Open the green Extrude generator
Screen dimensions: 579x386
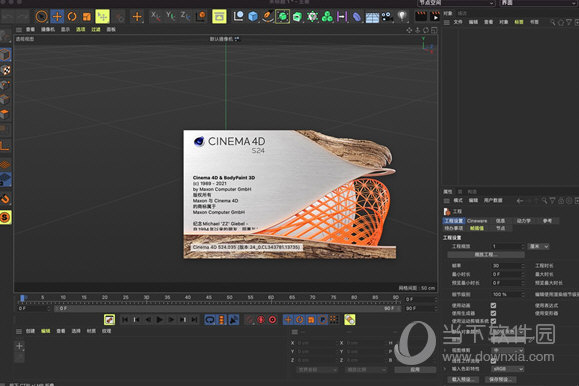click(297, 17)
